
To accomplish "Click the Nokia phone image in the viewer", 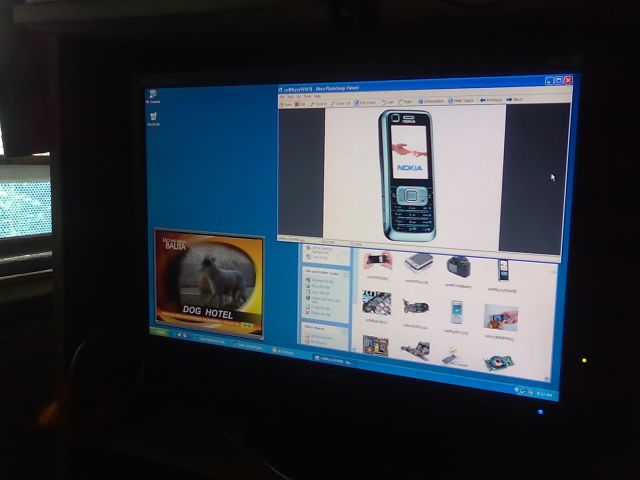I will click(407, 176).
